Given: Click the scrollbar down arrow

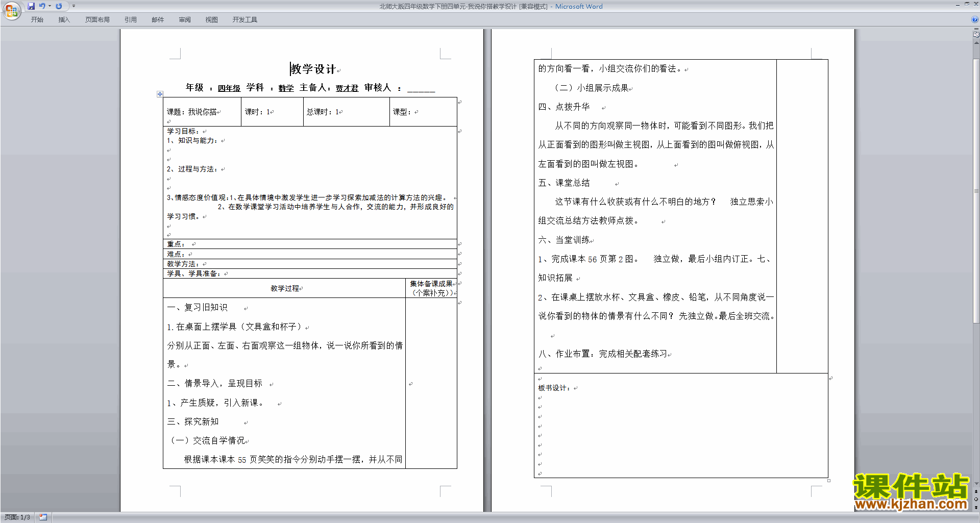Looking at the screenshot, I should click(x=976, y=484).
